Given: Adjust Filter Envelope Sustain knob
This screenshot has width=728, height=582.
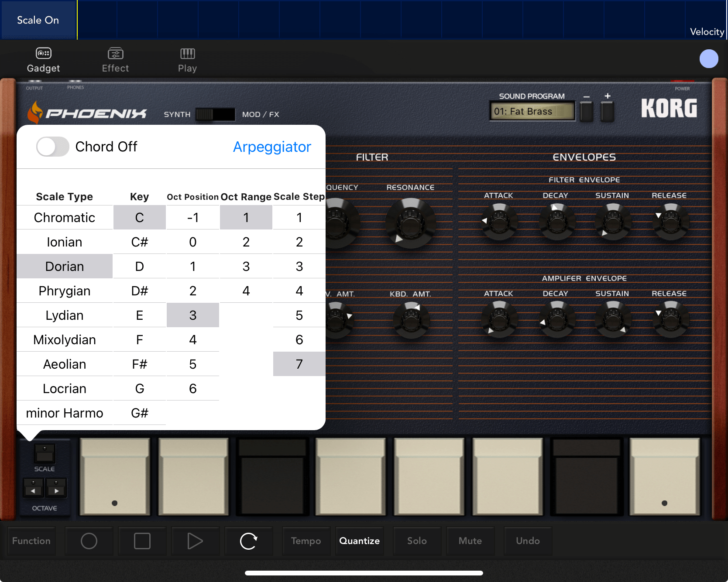Looking at the screenshot, I should [x=613, y=222].
